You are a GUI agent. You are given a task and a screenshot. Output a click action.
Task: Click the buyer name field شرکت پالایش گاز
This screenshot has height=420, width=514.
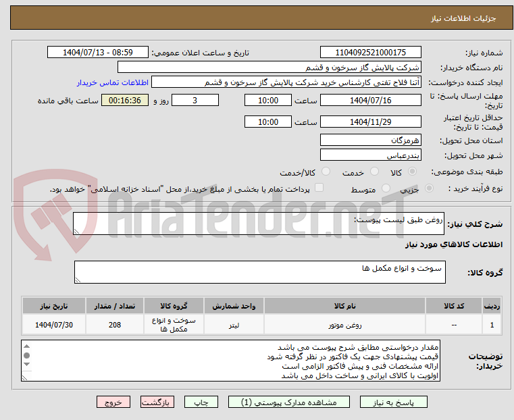click(269, 68)
